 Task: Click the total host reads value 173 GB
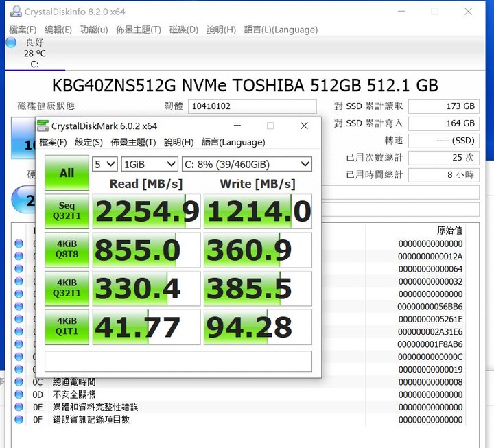[444, 106]
